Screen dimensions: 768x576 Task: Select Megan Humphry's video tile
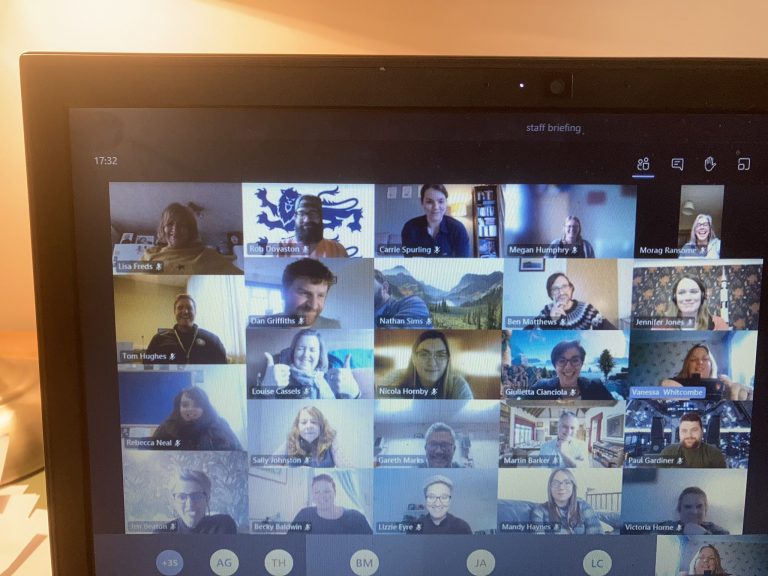(571, 221)
